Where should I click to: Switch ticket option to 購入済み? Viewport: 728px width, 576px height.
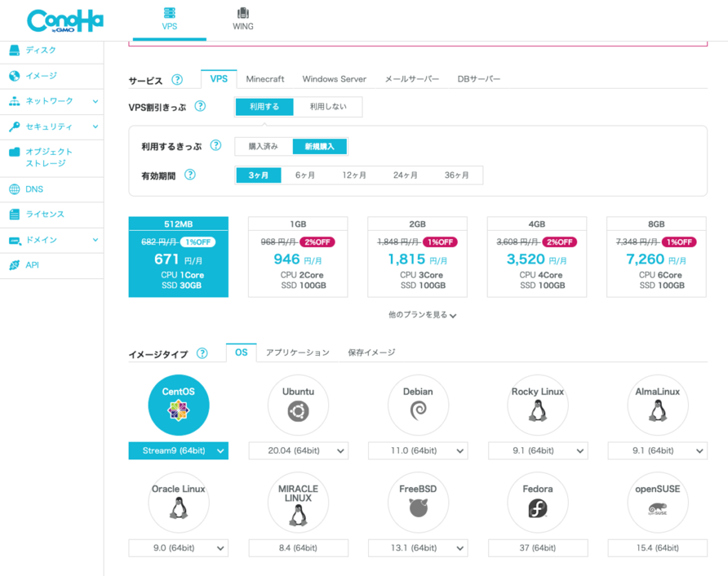(263, 147)
